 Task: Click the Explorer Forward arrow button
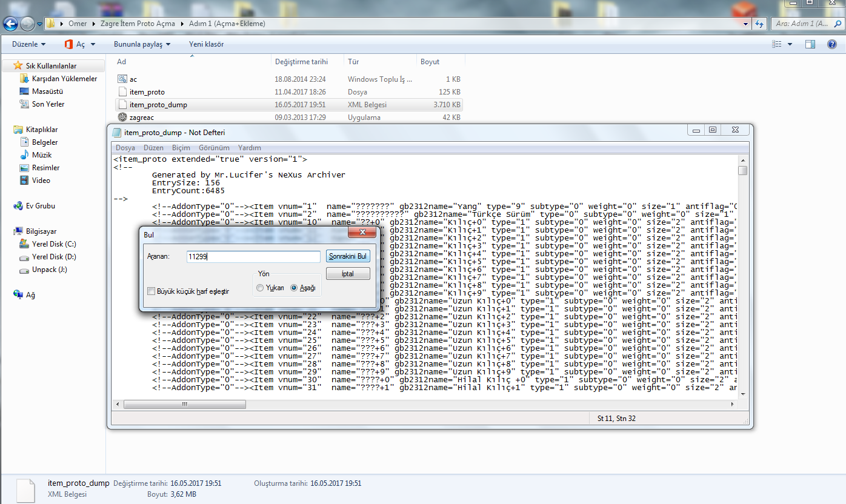click(27, 24)
